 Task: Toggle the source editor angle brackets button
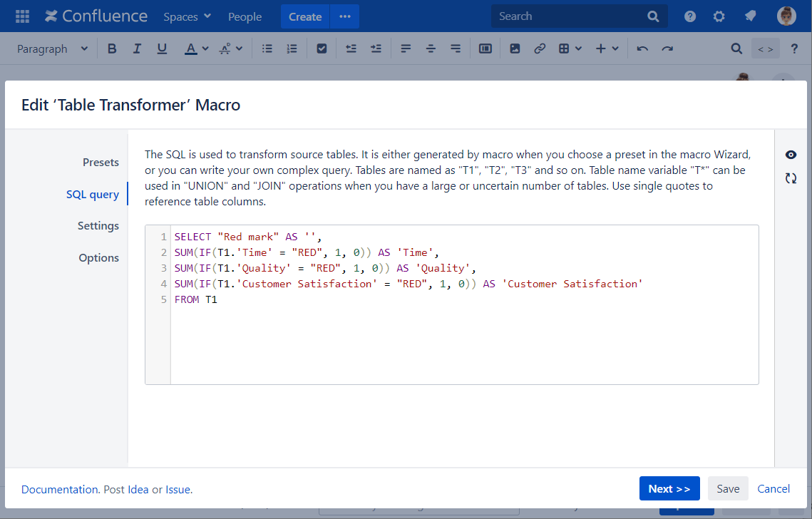tap(765, 48)
